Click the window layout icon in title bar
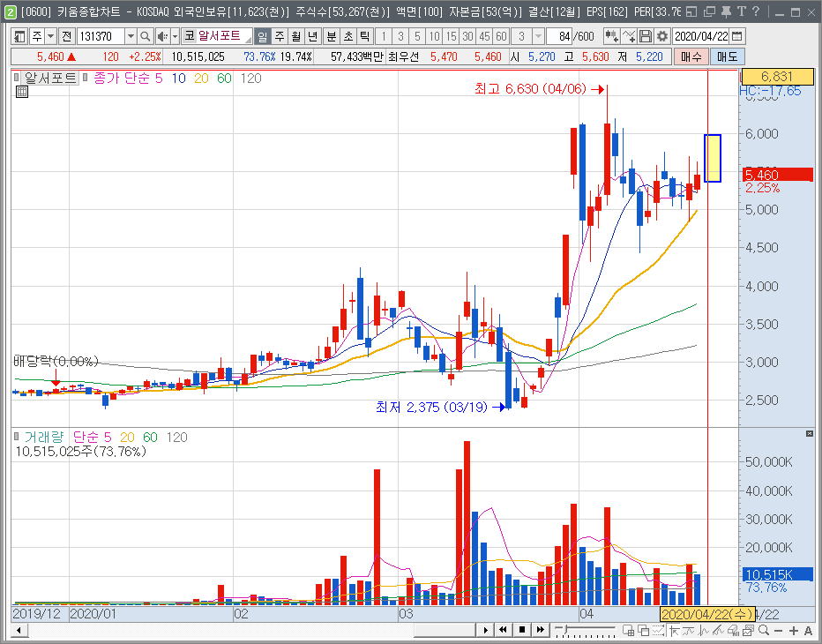 [x=691, y=11]
